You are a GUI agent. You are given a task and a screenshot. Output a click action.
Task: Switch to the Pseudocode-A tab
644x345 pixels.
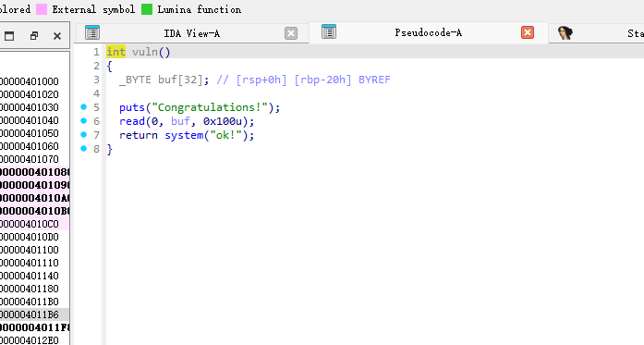(x=429, y=32)
